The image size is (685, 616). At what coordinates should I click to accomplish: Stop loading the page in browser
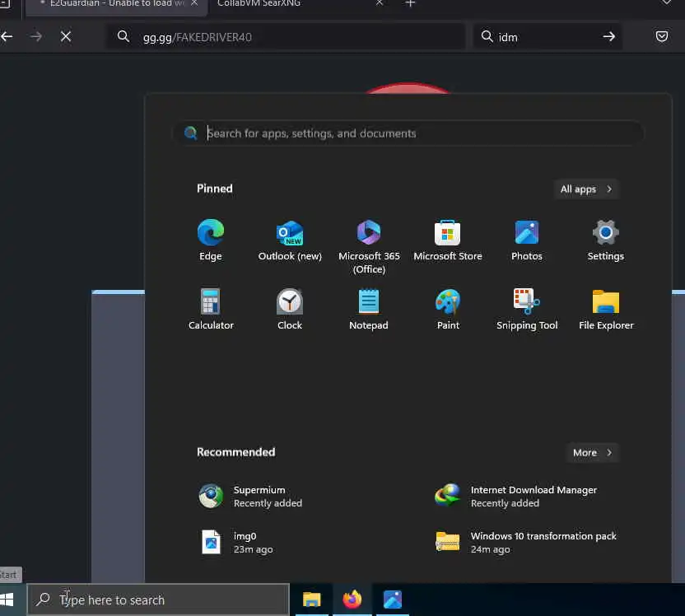pyautogui.click(x=66, y=37)
